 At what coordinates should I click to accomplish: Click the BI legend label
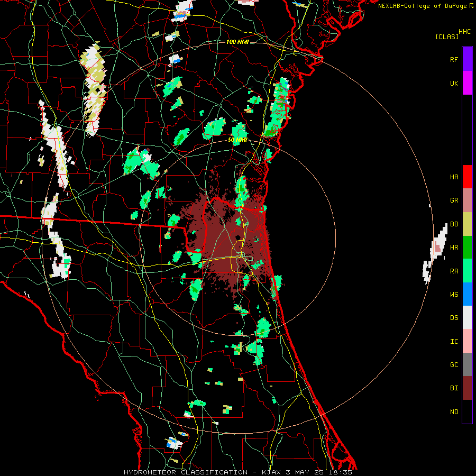[x=454, y=388]
